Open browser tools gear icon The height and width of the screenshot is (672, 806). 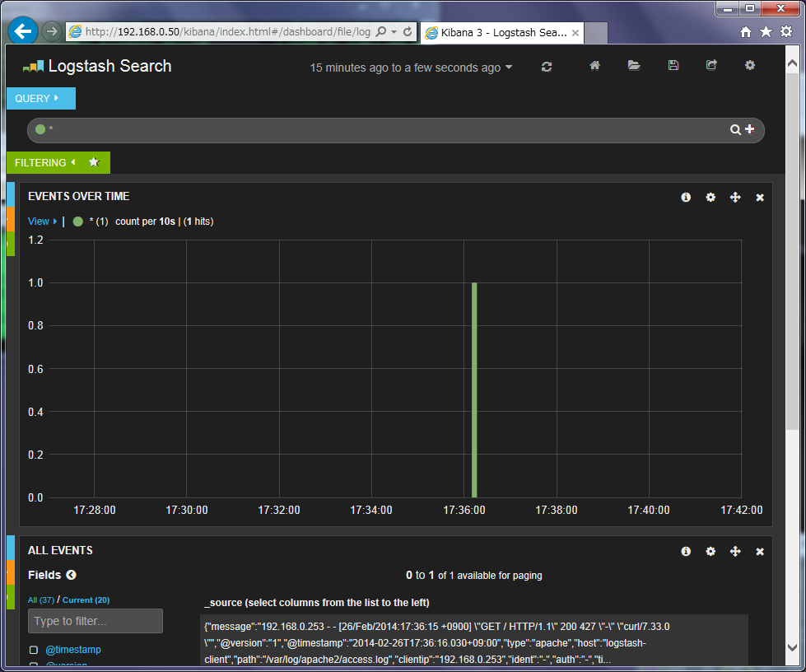point(786,32)
